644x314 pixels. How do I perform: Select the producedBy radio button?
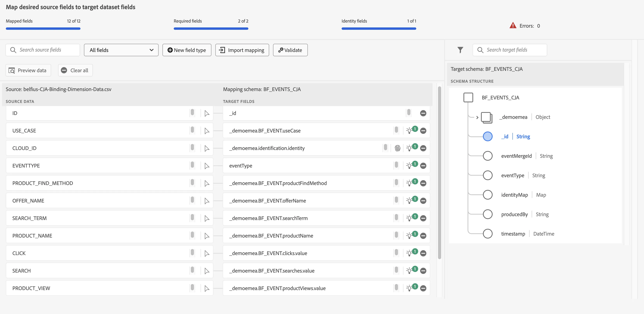pyautogui.click(x=488, y=214)
